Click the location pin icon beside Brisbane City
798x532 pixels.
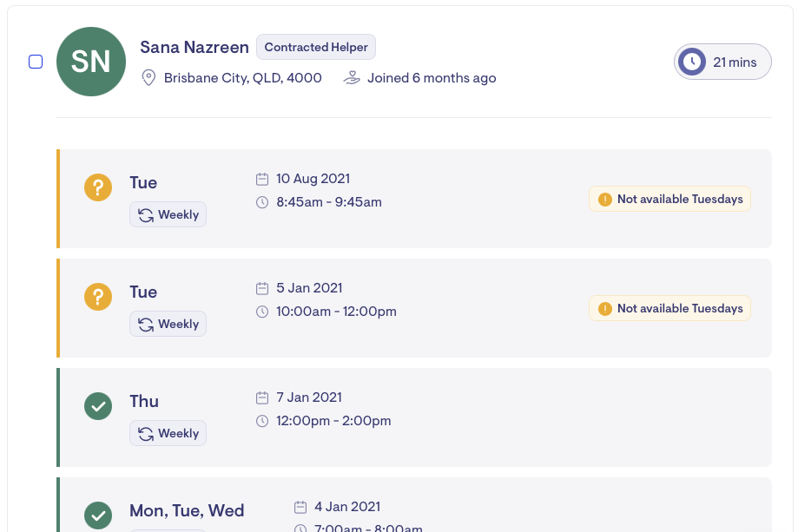point(148,78)
